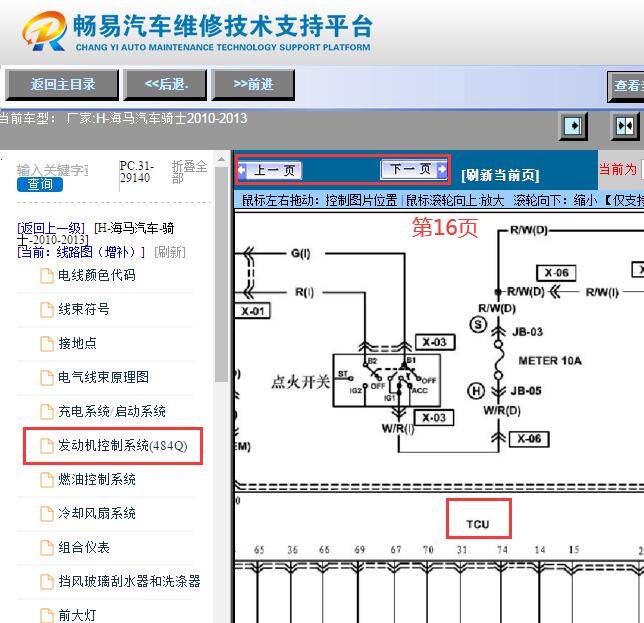Click document icon beside 挡风玻璃刮水器和洗涤器
The height and width of the screenshot is (623, 644).
coord(47,582)
